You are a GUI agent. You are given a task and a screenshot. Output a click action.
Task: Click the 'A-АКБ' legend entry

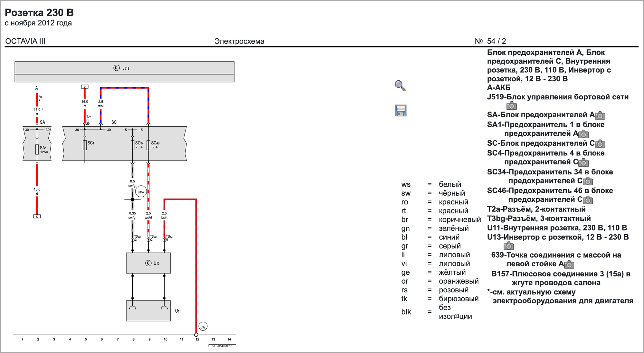tap(499, 87)
